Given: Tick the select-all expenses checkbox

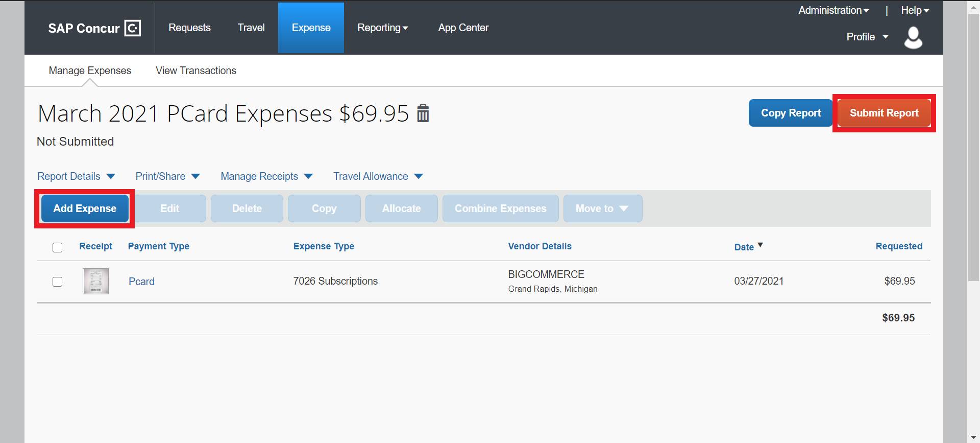Looking at the screenshot, I should 58,247.
